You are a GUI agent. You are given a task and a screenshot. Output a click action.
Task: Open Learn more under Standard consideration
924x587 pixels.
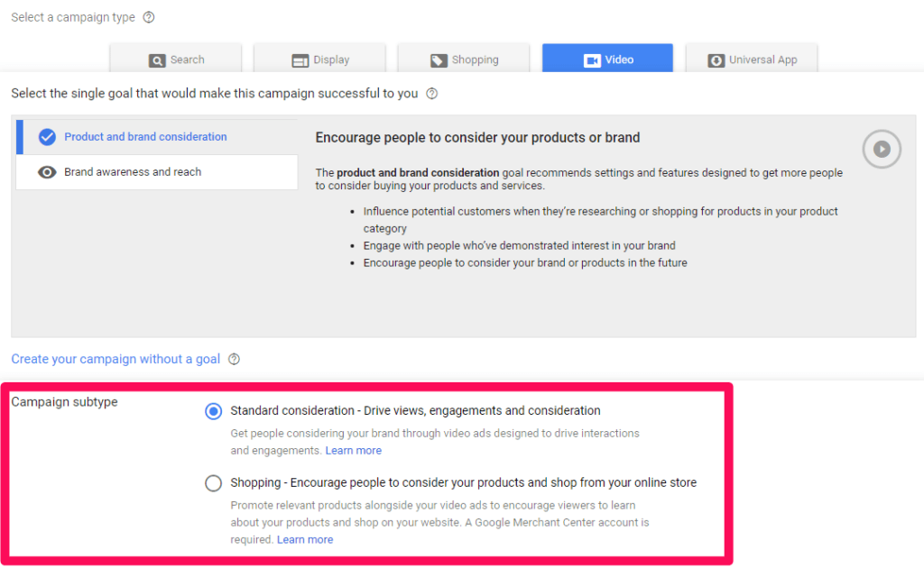click(354, 450)
